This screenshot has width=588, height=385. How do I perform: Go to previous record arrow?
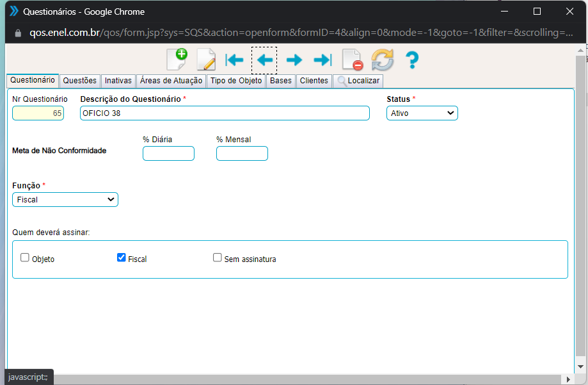click(x=264, y=60)
